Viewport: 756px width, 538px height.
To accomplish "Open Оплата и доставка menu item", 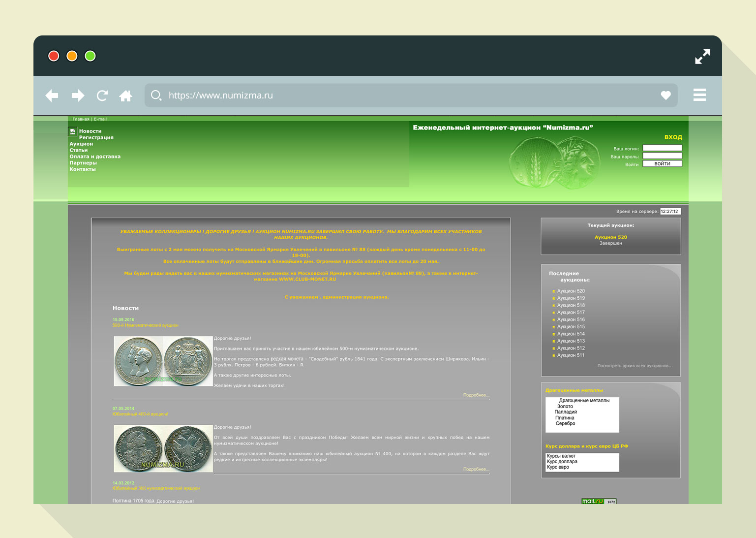I will [95, 157].
